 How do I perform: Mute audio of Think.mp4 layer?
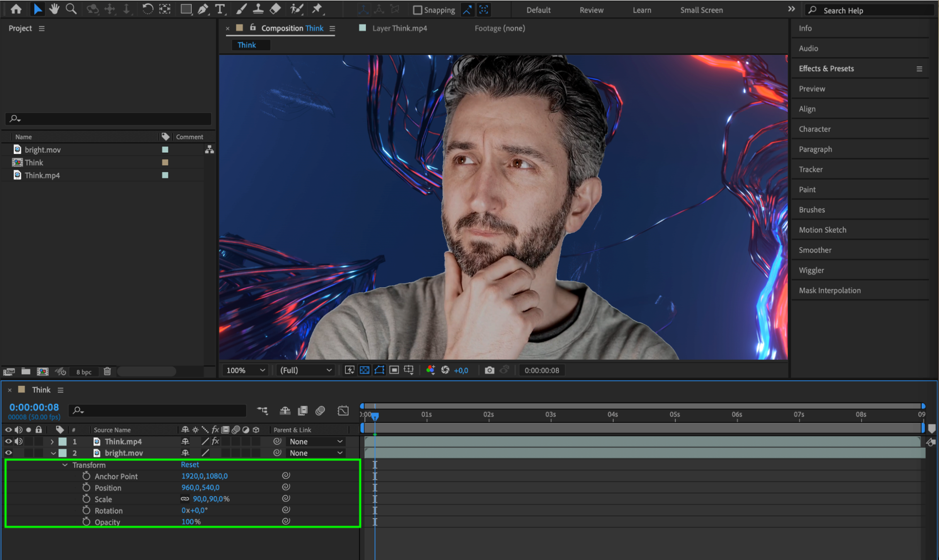tap(19, 442)
